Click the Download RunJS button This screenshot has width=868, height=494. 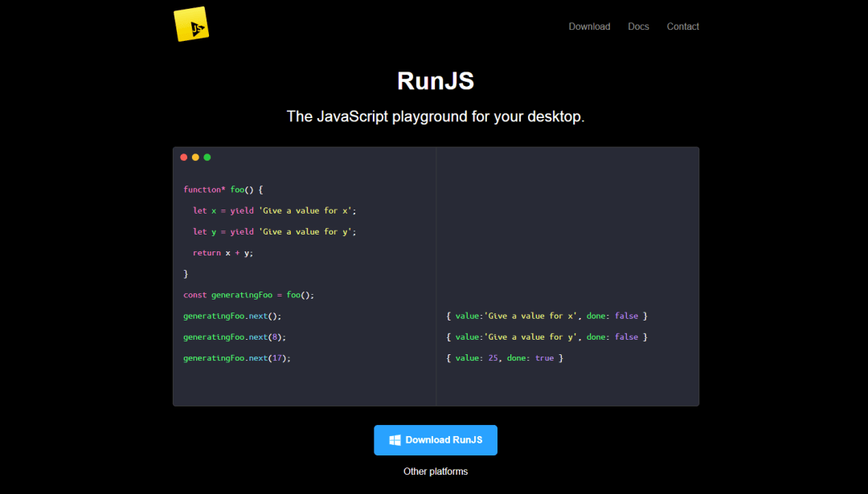436,440
